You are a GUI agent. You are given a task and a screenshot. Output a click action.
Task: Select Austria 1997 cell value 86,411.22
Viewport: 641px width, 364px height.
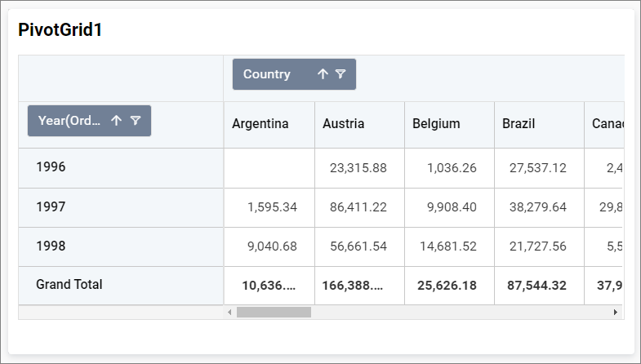coord(358,208)
